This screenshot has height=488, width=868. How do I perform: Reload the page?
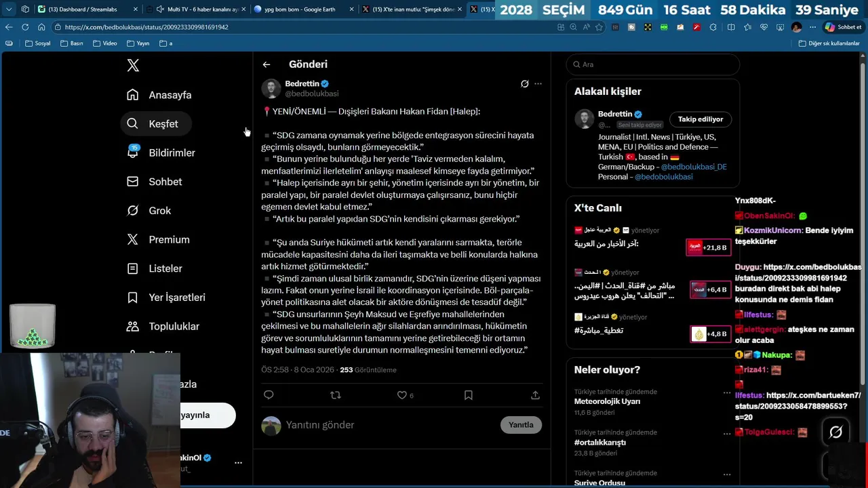(25, 27)
